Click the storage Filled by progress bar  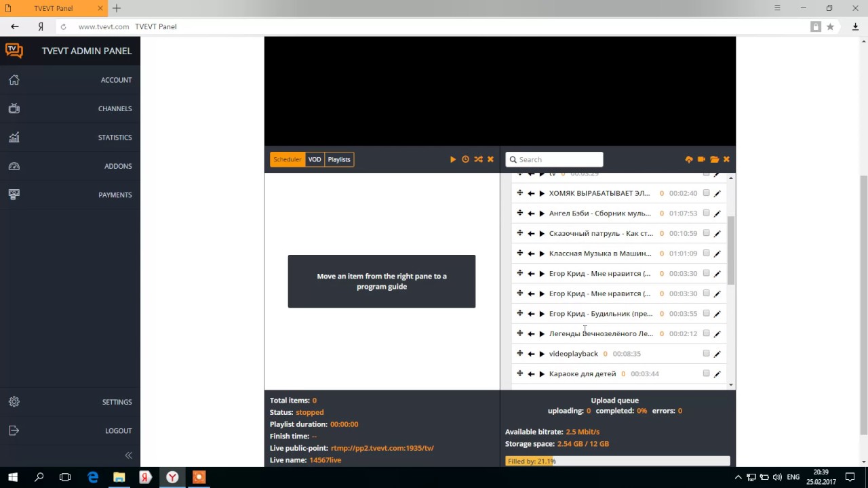[618, 461]
